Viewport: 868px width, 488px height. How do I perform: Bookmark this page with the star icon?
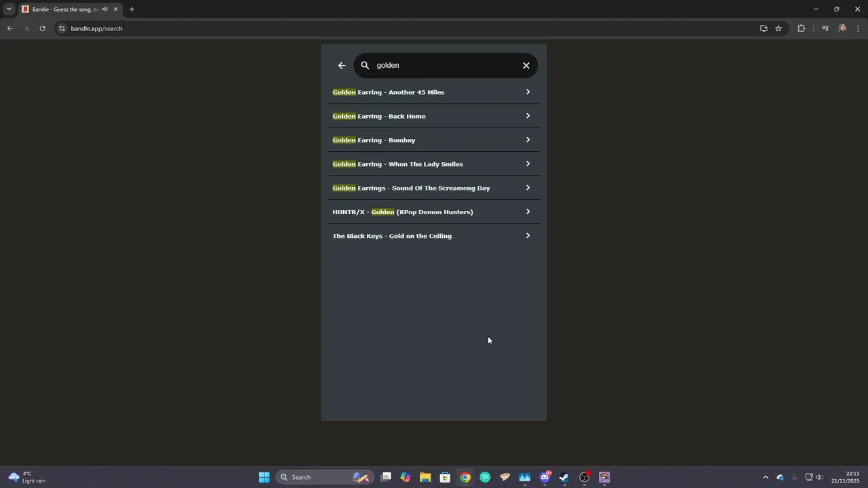(x=778, y=28)
